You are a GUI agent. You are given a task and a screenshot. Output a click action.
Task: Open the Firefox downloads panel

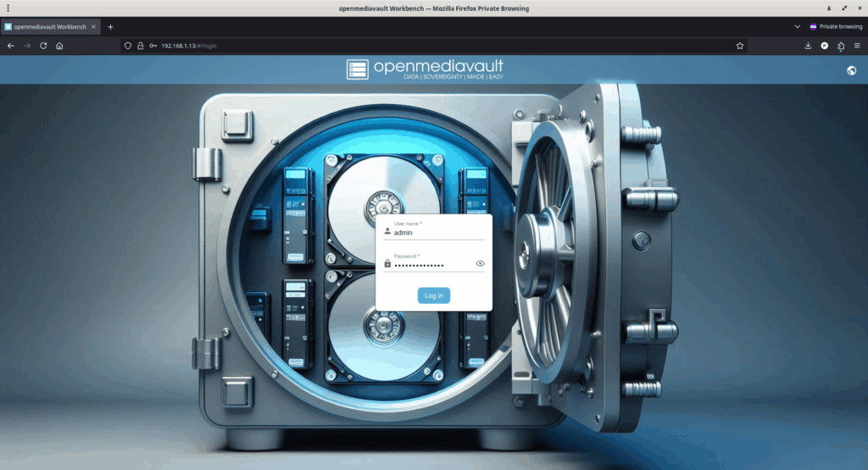(808, 46)
